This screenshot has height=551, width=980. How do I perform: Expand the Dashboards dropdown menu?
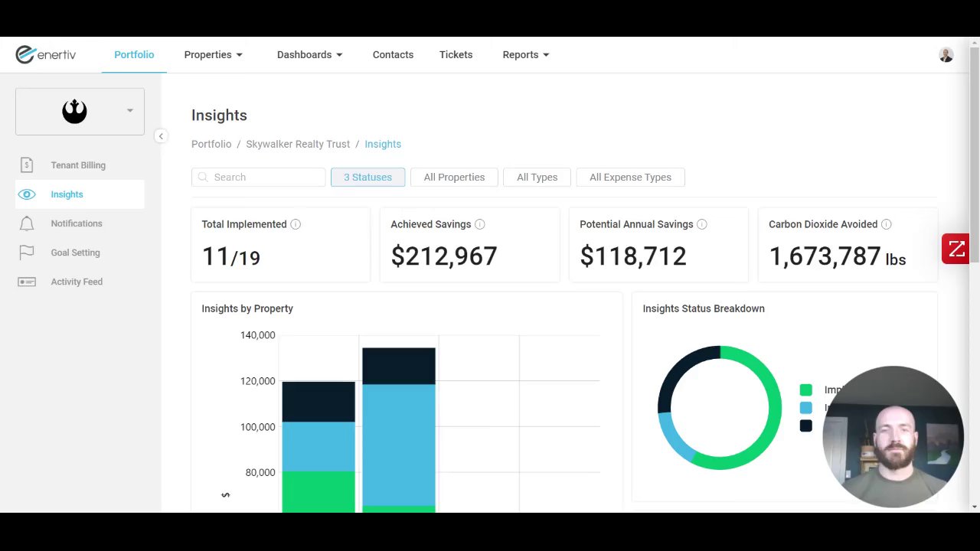pyautogui.click(x=310, y=55)
